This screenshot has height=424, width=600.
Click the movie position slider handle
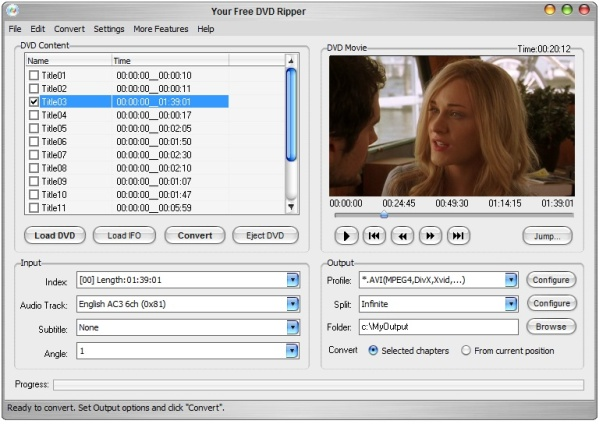pyautogui.click(x=384, y=215)
